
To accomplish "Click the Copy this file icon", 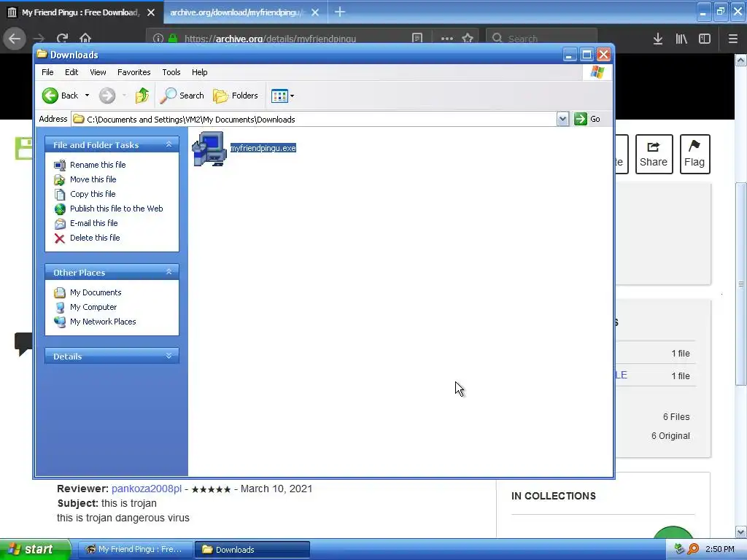I will [60, 194].
